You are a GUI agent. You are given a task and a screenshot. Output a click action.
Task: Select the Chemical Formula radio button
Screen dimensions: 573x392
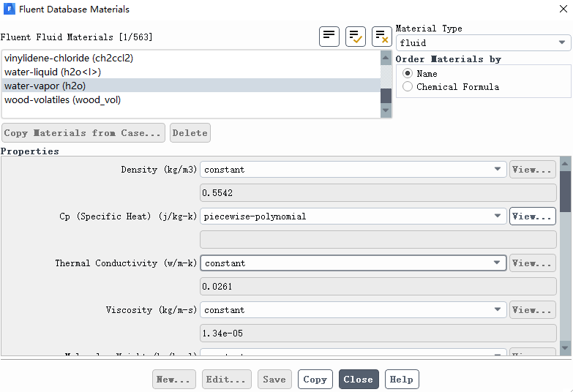click(408, 86)
